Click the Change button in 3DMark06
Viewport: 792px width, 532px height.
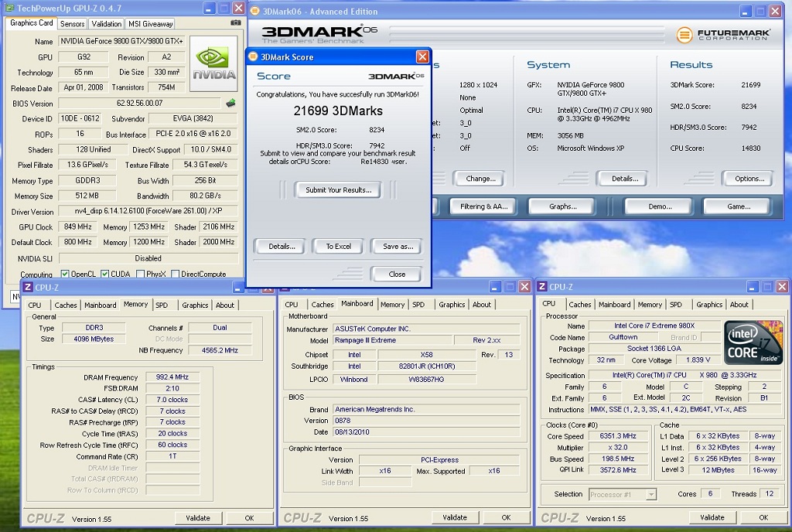(480, 178)
